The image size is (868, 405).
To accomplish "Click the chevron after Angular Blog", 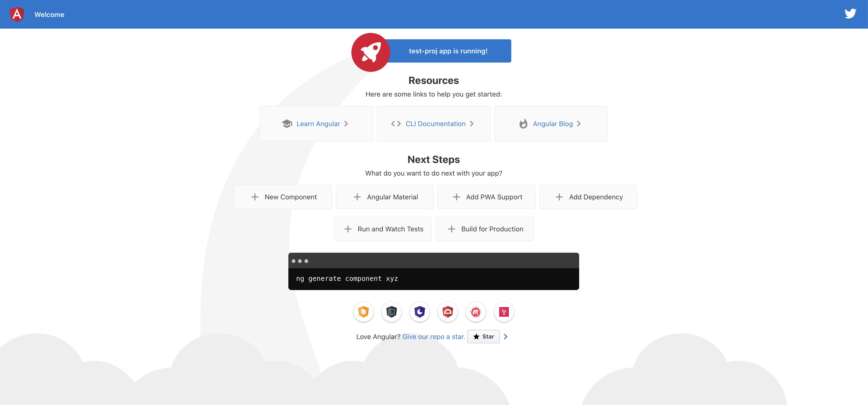I will [x=579, y=124].
